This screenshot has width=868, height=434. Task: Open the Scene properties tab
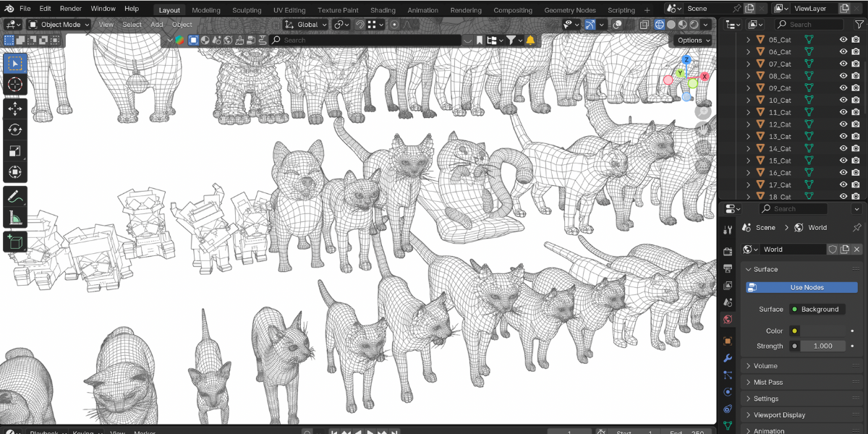click(728, 302)
